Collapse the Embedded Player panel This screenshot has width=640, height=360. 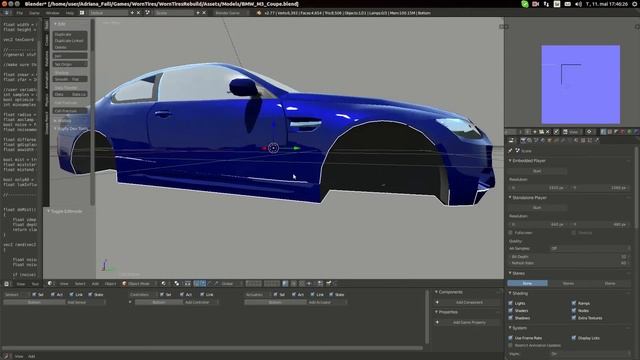(x=510, y=161)
